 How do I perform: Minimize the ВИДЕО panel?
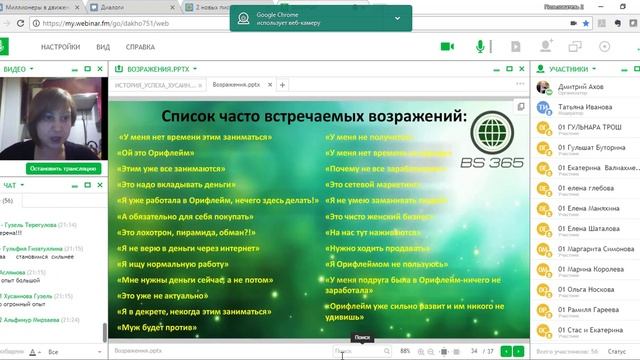pos(75,70)
